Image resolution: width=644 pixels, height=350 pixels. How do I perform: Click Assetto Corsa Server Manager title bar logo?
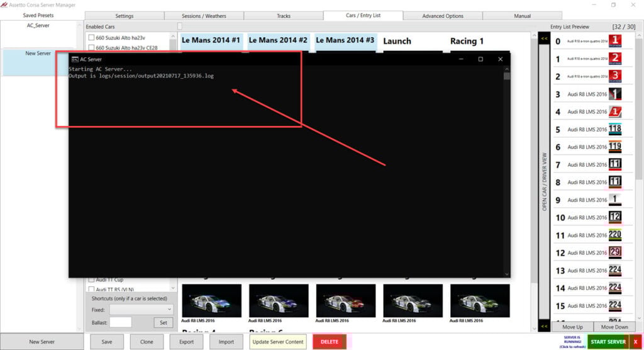[4, 5]
